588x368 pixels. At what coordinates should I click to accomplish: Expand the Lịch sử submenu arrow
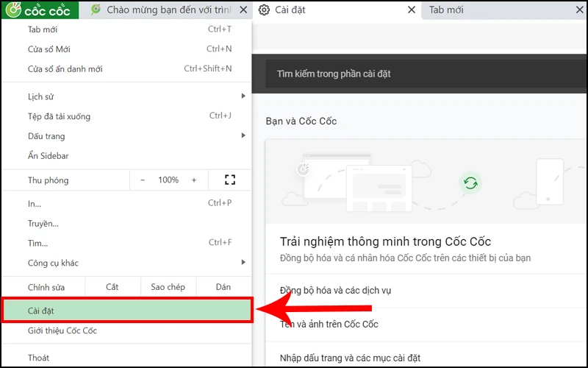243,96
